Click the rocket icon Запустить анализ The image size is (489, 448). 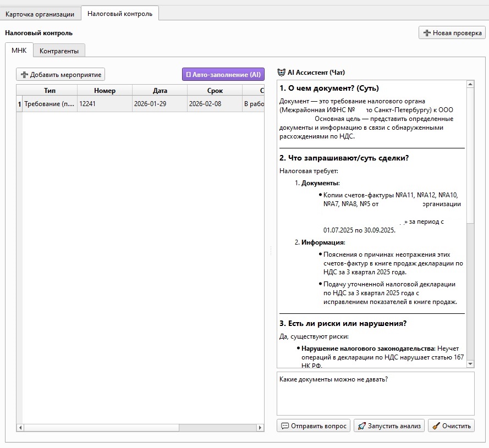click(361, 425)
